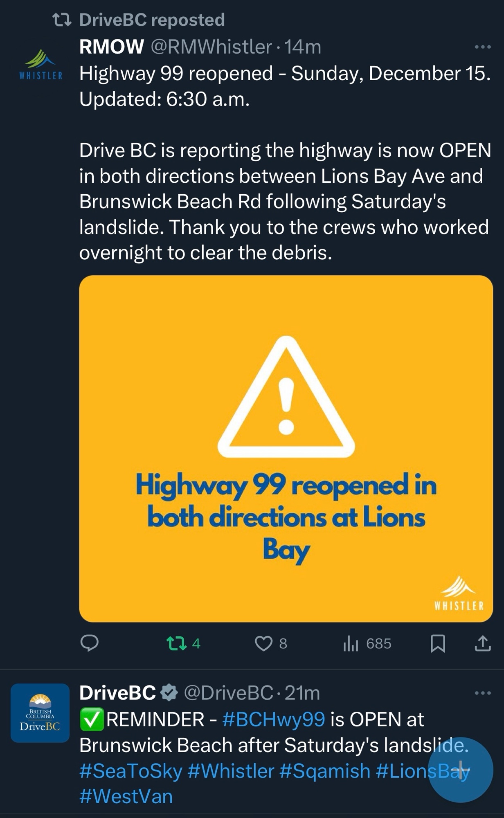Open the #SeaToSky hashtag
This screenshot has width=504, height=818.
click(130, 771)
